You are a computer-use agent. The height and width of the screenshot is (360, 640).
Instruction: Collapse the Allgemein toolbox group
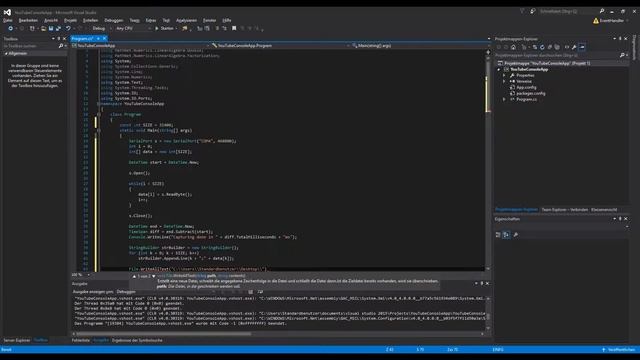[6, 53]
